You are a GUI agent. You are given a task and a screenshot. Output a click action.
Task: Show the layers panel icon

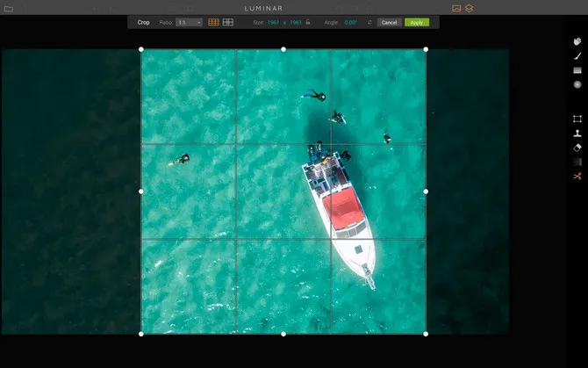click(470, 9)
